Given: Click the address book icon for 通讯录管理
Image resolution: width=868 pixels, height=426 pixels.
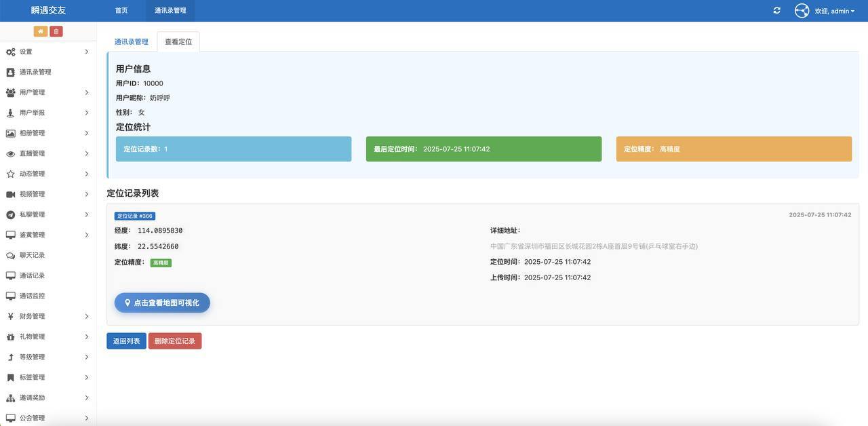Looking at the screenshot, I should [10, 72].
